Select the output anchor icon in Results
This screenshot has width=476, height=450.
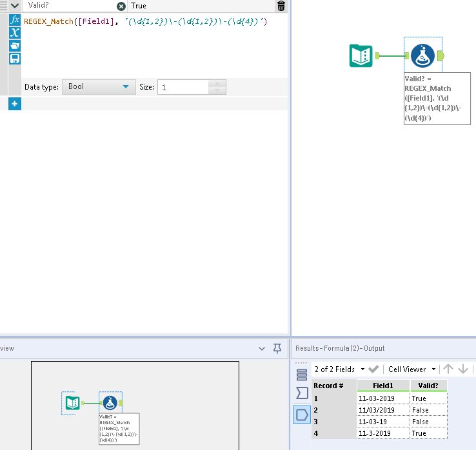[x=302, y=415]
